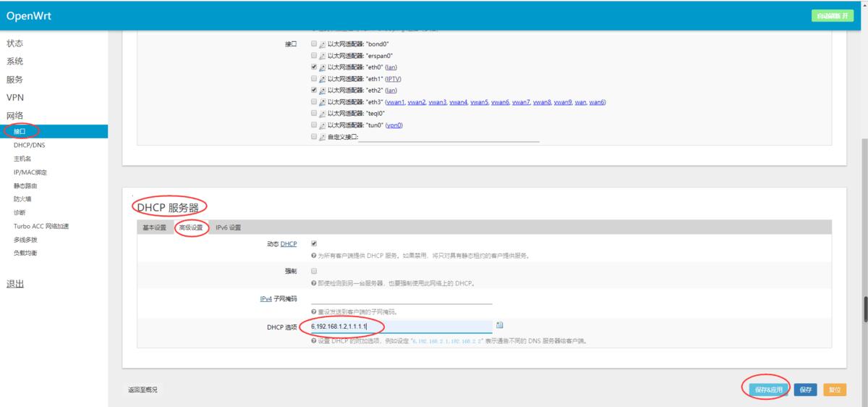Viewport: 868px width, 407px height.
Task: Click the ethernet adapter icon for eth3
Action: coord(323,102)
